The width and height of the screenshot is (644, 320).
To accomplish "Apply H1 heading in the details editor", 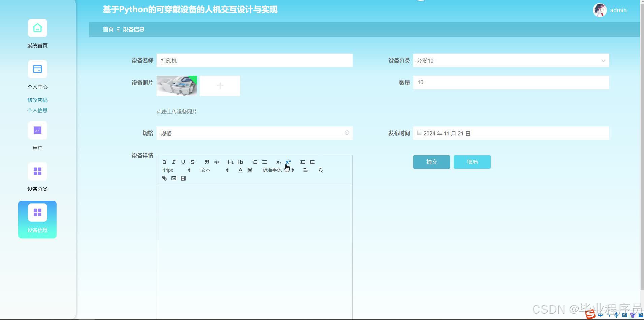I will (230, 162).
